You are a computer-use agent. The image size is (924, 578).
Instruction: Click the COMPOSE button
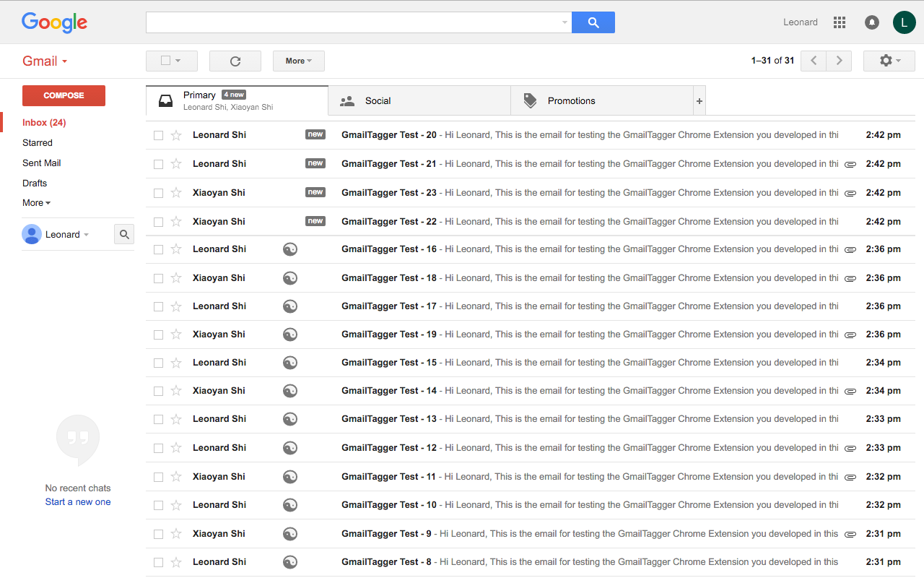(64, 95)
